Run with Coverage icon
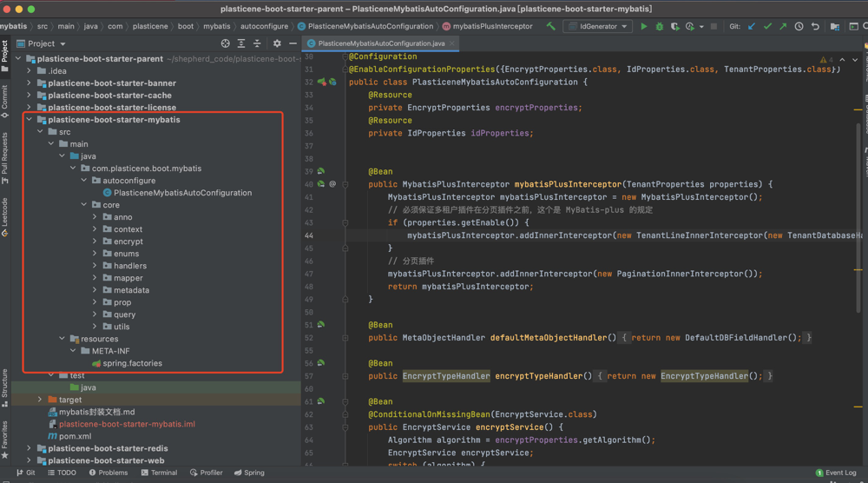 (x=674, y=26)
